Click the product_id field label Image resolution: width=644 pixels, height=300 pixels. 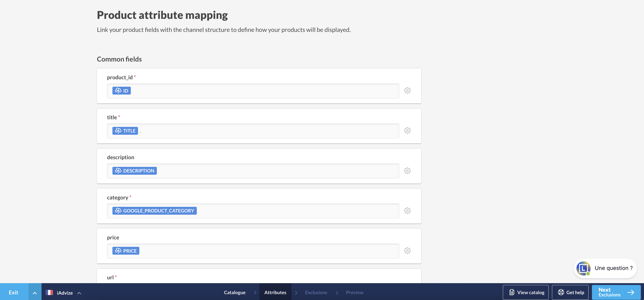[120, 77]
